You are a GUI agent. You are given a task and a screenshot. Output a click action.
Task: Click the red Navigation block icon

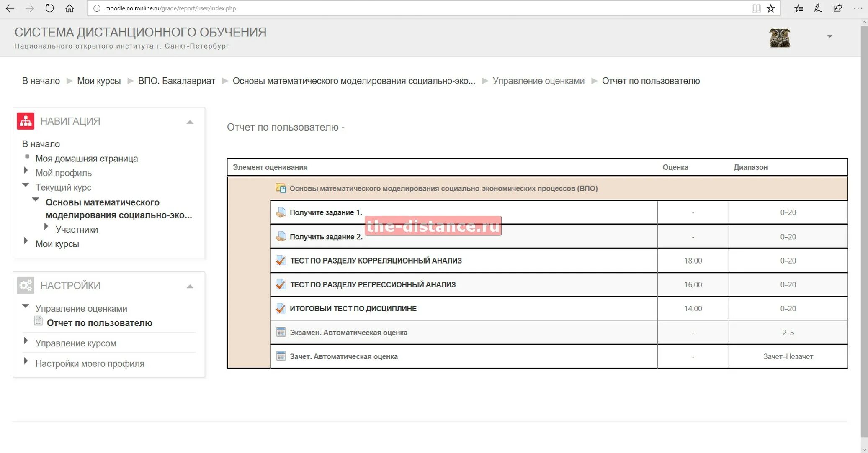tap(26, 121)
